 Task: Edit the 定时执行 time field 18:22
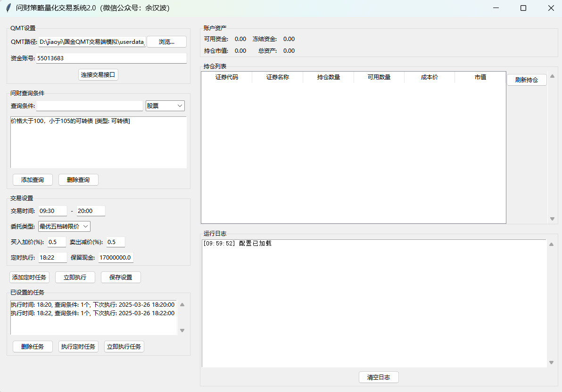pos(53,258)
